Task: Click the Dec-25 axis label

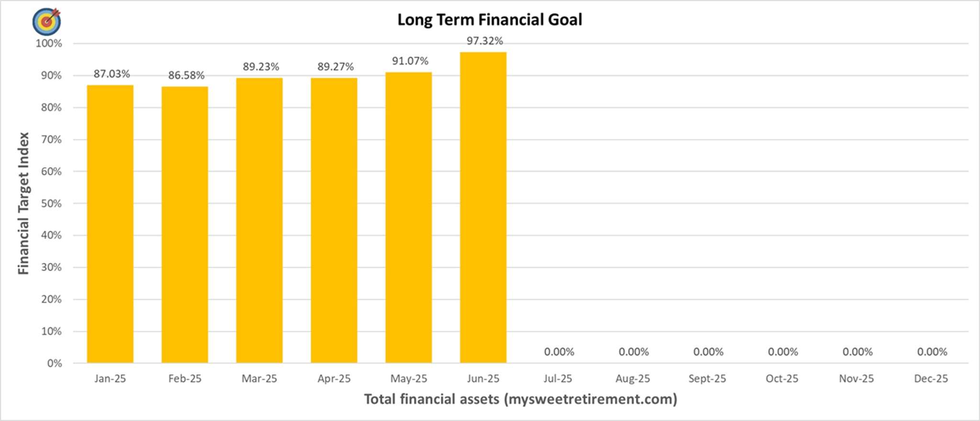Action: tap(931, 378)
